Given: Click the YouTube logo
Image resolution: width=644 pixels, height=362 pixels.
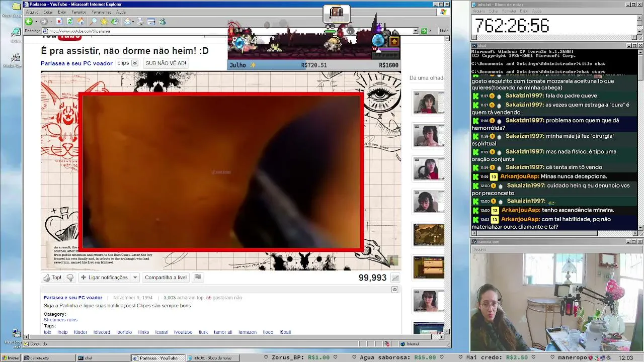Looking at the screenshot, I should (61, 37).
